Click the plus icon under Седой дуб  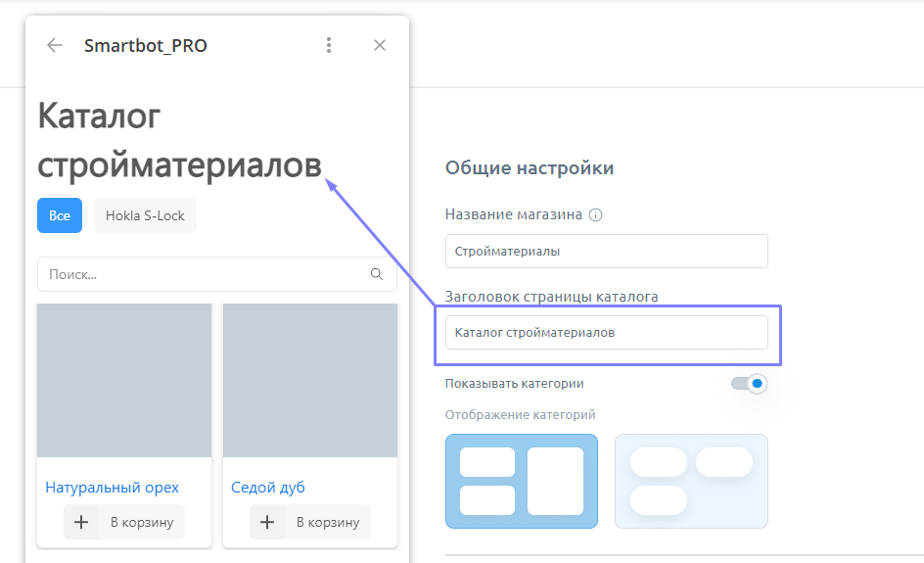coord(267,522)
